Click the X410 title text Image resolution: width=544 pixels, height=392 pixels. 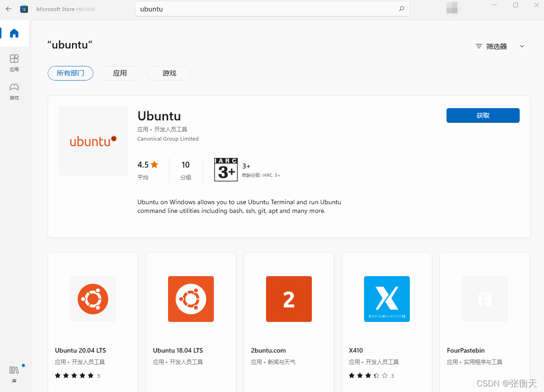coord(356,350)
